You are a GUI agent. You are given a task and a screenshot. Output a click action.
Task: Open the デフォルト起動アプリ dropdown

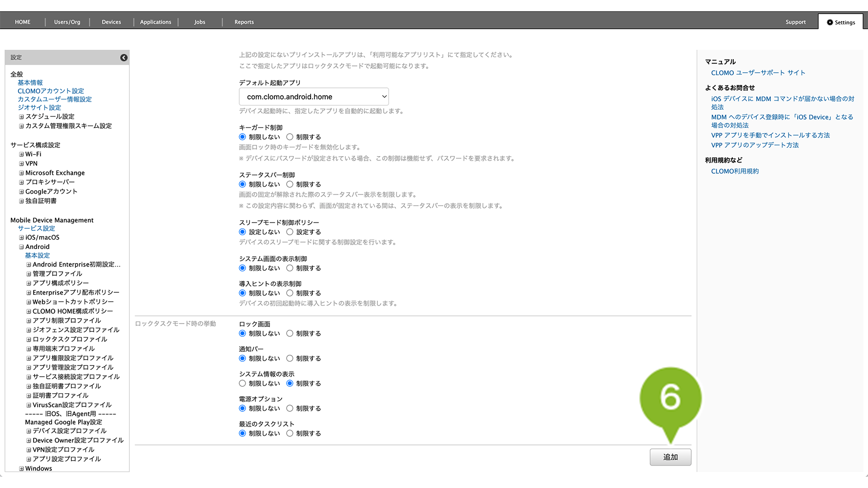coord(314,97)
